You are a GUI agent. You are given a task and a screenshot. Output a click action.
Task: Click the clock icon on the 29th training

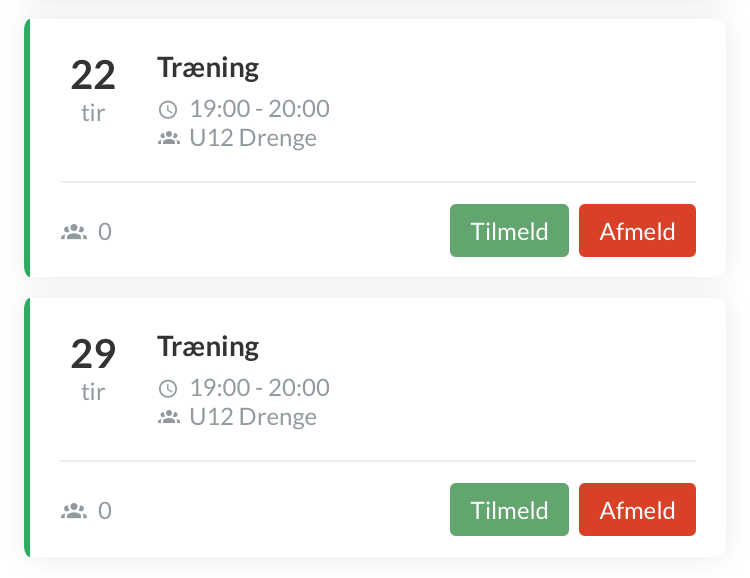tap(168, 389)
